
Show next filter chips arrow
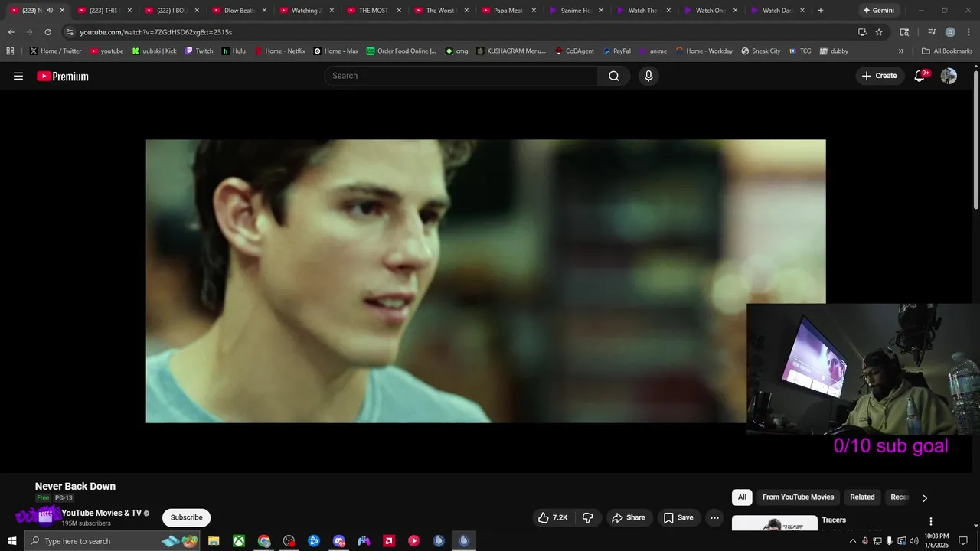[x=925, y=498]
